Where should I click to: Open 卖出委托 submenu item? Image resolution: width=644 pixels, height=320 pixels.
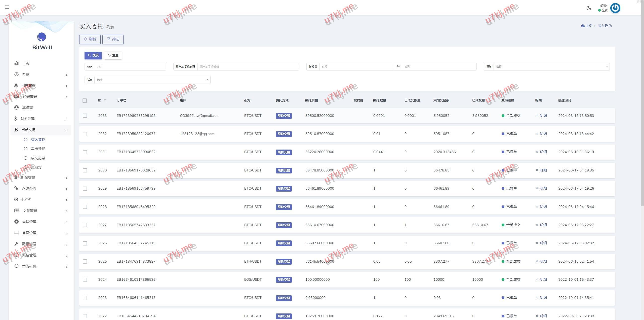[x=38, y=149]
